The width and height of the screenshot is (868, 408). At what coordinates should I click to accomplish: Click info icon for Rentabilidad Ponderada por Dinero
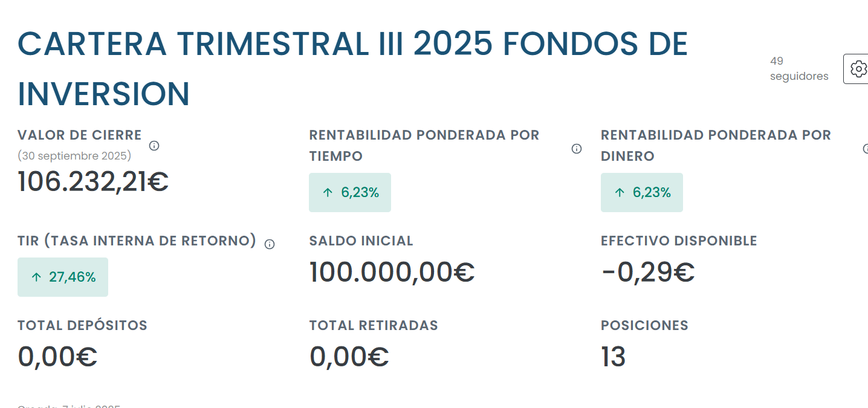click(866, 149)
